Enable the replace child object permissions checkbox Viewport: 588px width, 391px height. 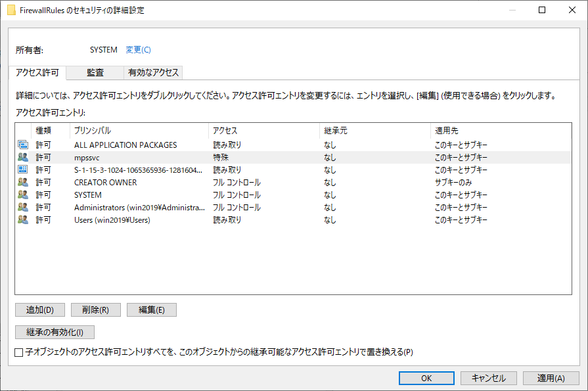(19, 352)
